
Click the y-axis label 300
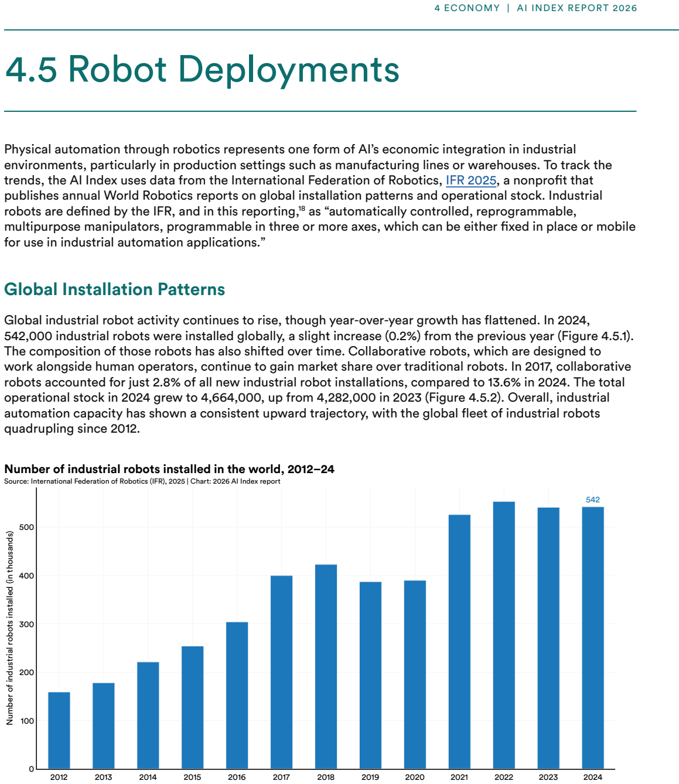pyautogui.click(x=26, y=624)
